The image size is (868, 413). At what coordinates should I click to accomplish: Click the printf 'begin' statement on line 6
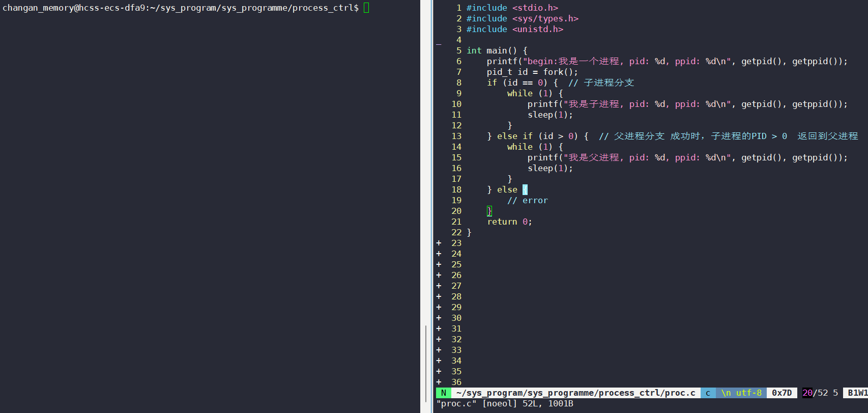tap(667, 61)
